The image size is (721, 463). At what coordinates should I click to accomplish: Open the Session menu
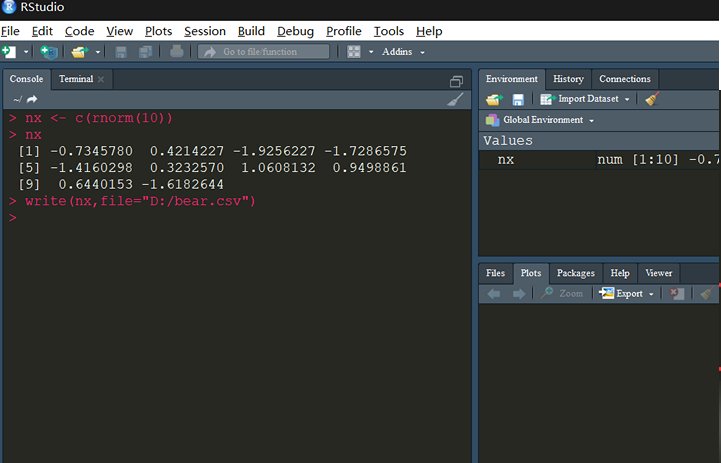(x=205, y=31)
